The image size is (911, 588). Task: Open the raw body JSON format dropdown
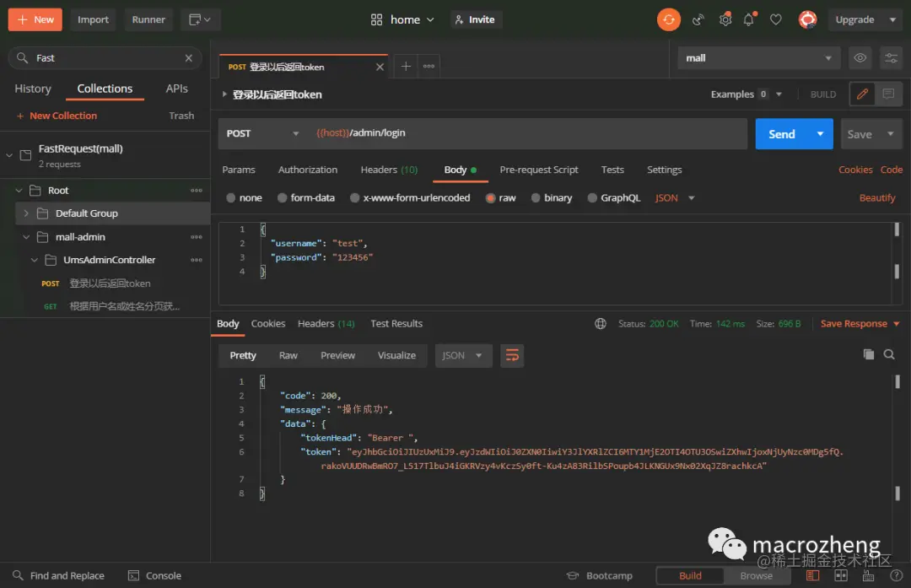(675, 198)
